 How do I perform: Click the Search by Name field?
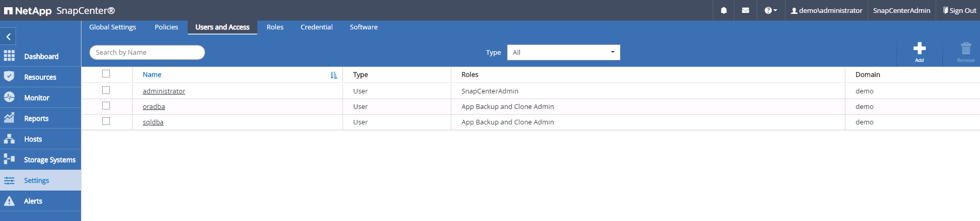(x=147, y=52)
